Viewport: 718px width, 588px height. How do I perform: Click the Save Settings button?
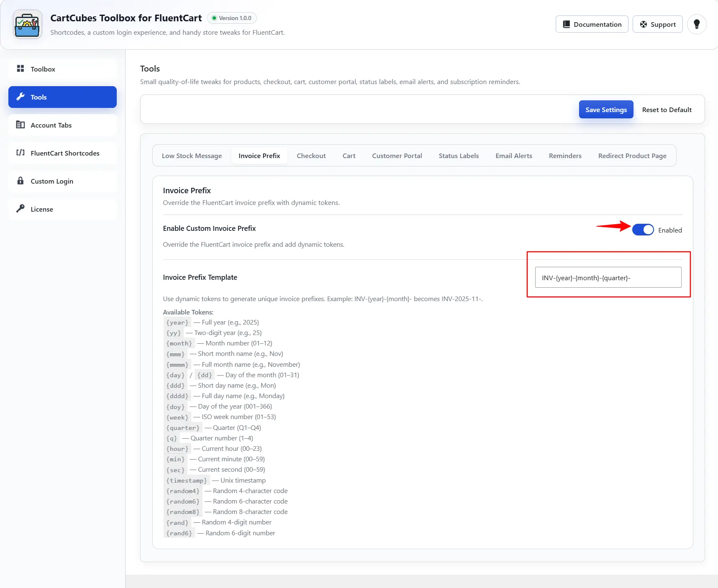(x=606, y=110)
